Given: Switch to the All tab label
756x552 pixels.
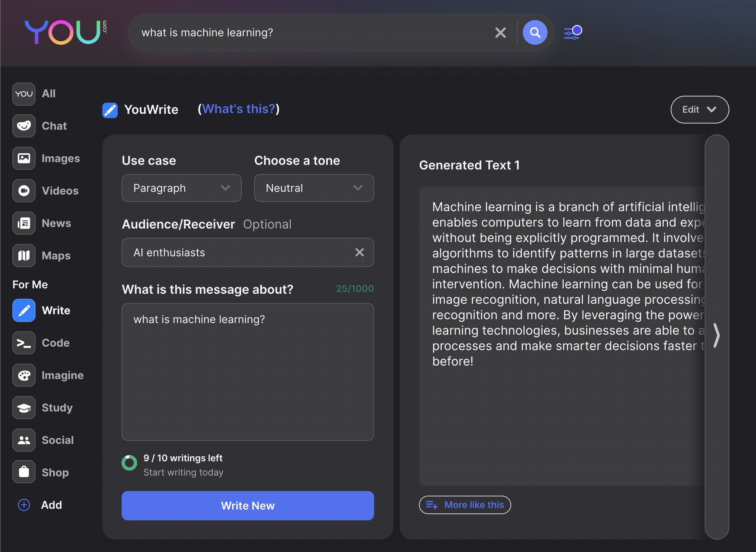Looking at the screenshot, I should tap(49, 94).
